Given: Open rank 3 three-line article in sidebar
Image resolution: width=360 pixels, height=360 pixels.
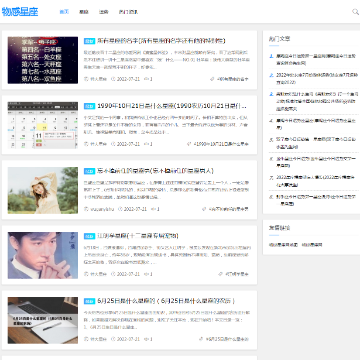Looking at the screenshot, I should tap(318, 101).
